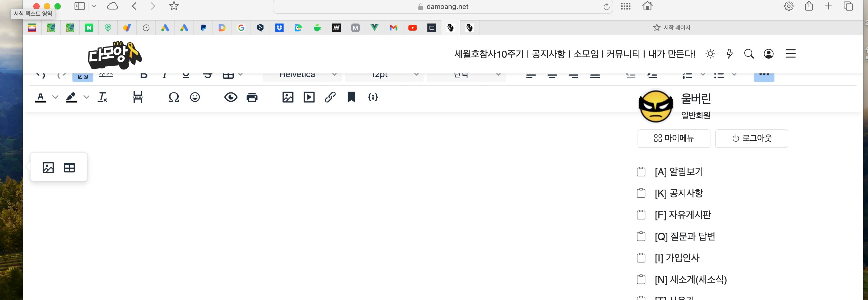Open the emoticon picker
The image size is (868, 300).
(x=195, y=97)
